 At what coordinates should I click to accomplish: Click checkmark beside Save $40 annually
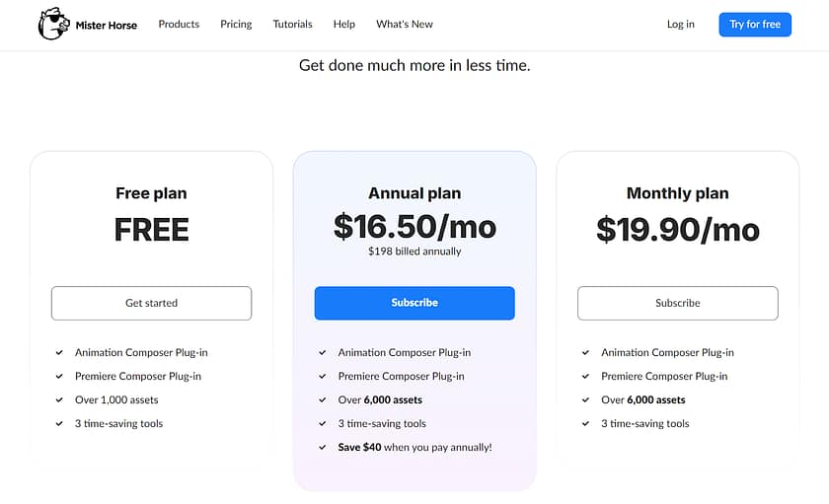(x=323, y=448)
